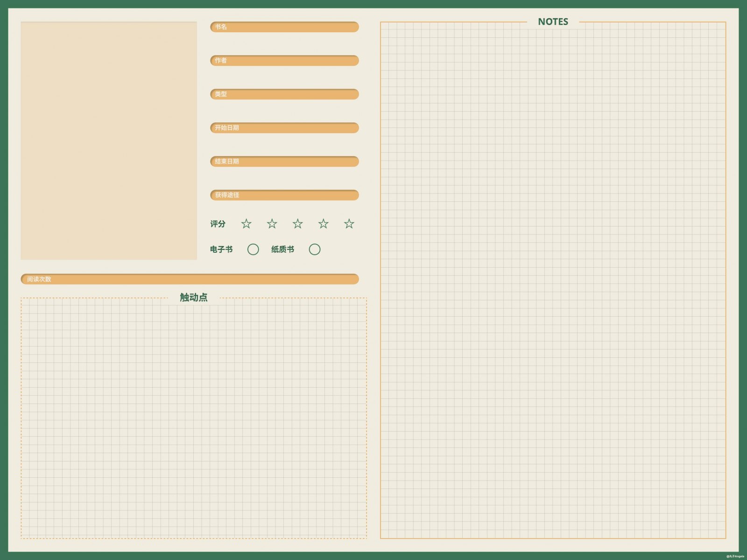
Task: Click the 获得途径 input bar
Action: (x=284, y=195)
